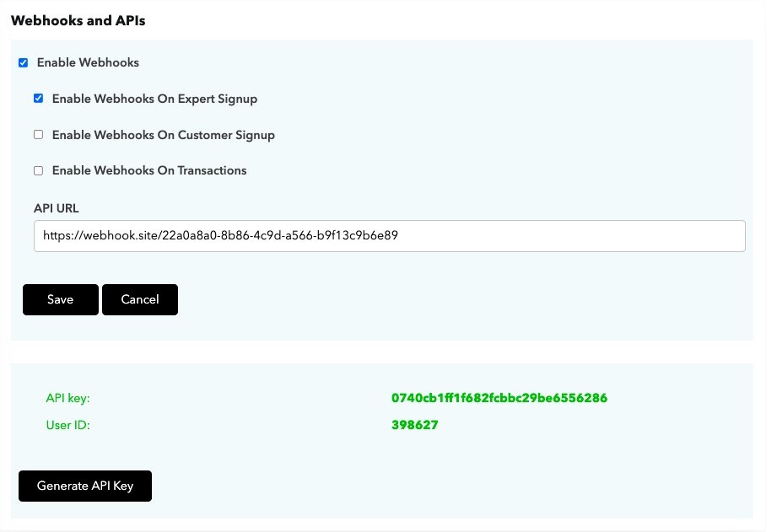Click the 'API URL' field label
766x532 pixels.
coord(57,208)
